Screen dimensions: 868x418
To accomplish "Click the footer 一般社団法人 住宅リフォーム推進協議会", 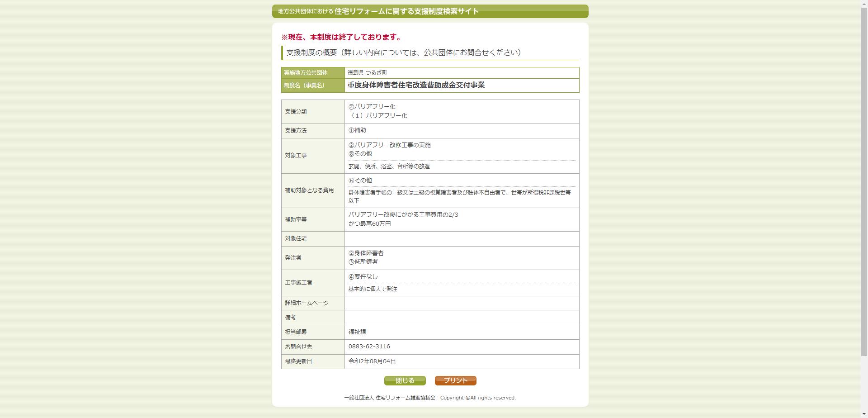I will [390, 398].
